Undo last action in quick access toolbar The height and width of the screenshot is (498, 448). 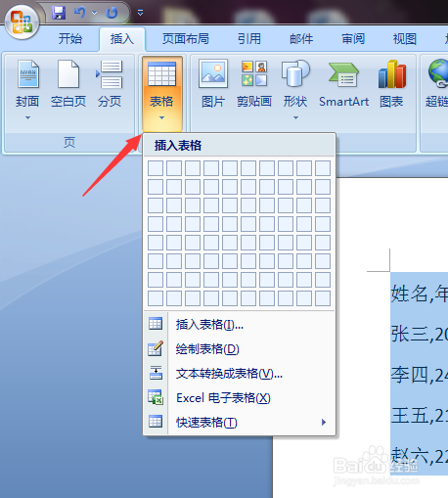tap(79, 13)
